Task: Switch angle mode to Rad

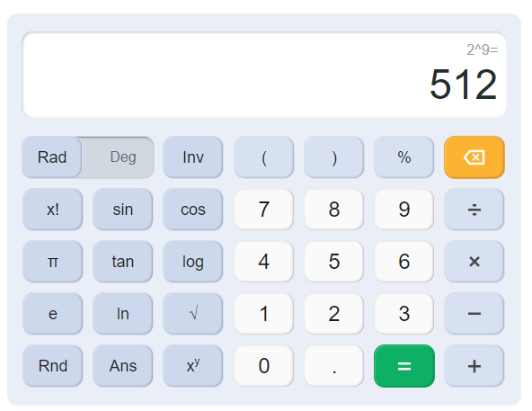Action: (x=51, y=157)
